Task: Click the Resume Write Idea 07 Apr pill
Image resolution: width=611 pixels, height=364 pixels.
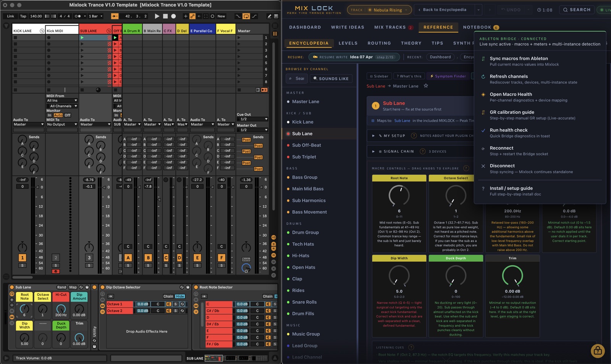Action: (354, 57)
